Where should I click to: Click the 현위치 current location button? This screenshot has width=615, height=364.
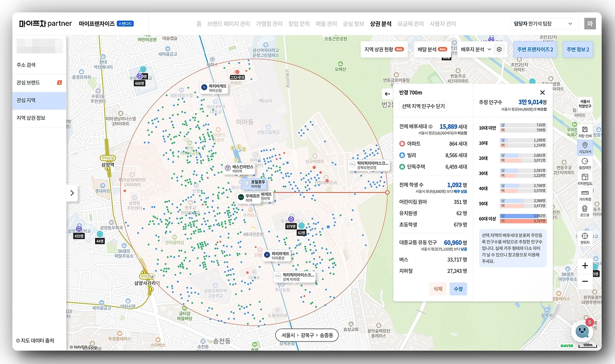585,238
